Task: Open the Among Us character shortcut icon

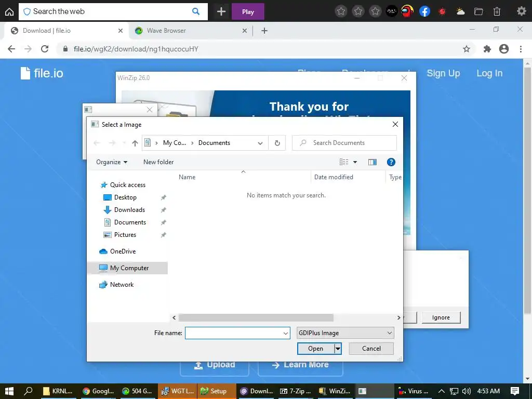Action: tap(407, 11)
